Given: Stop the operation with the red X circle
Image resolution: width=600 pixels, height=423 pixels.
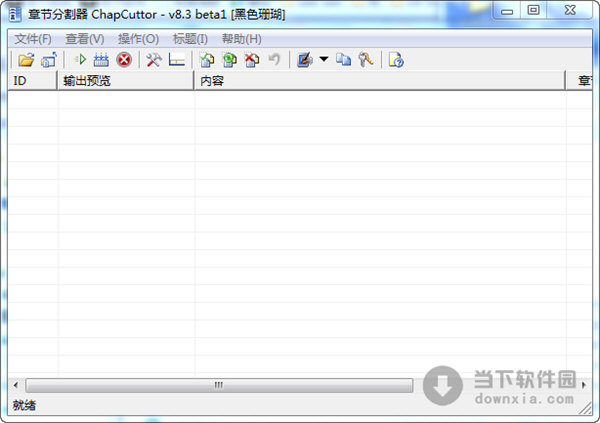Looking at the screenshot, I should pos(124,60).
